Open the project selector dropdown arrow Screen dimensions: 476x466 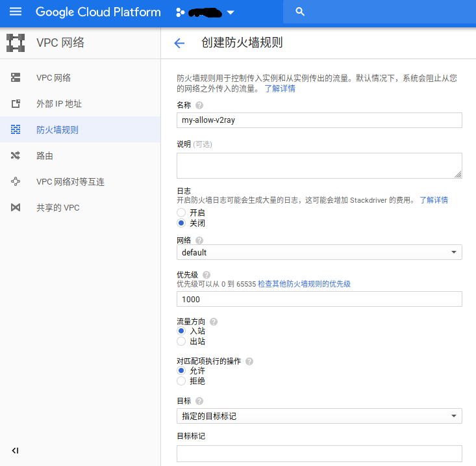(231, 13)
